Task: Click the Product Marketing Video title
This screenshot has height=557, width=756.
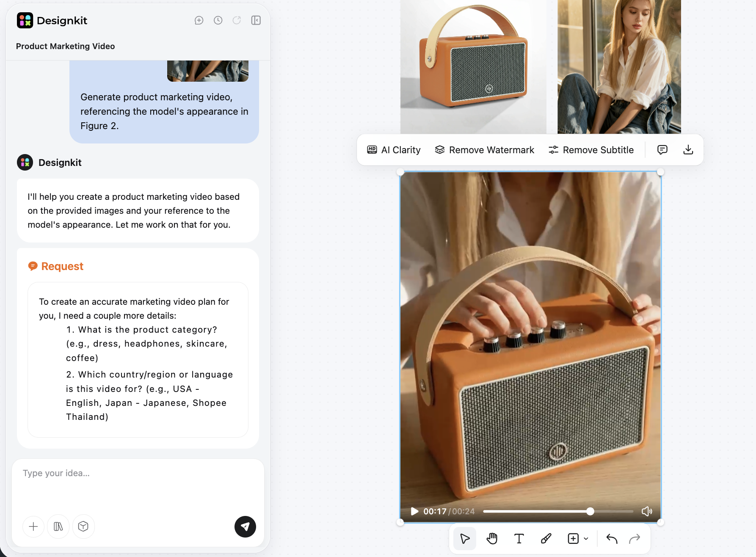Action: pos(65,46)
